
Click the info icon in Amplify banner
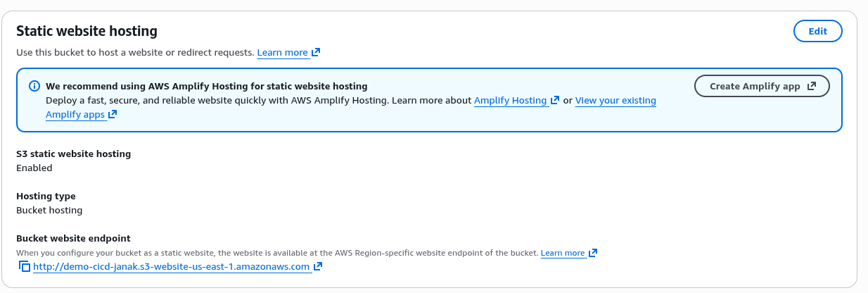click(34, 86)
